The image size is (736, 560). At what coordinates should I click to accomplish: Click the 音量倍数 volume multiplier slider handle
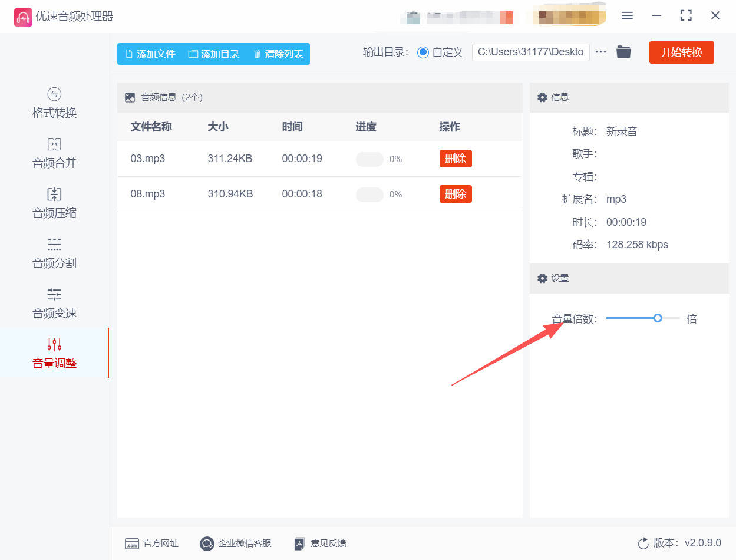pyautogui.click(x=658, y=318)
